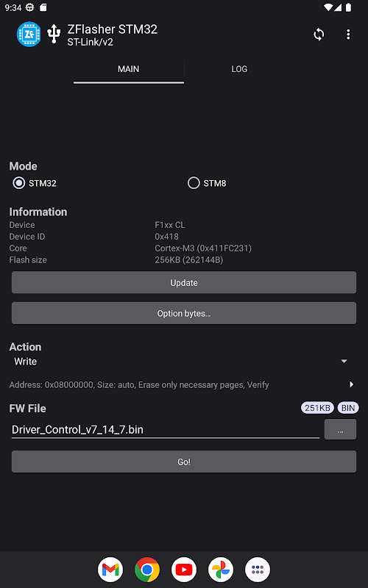
Task: Click the Driver_Control_v7_14_7.bin filename field
Action: 165,430
